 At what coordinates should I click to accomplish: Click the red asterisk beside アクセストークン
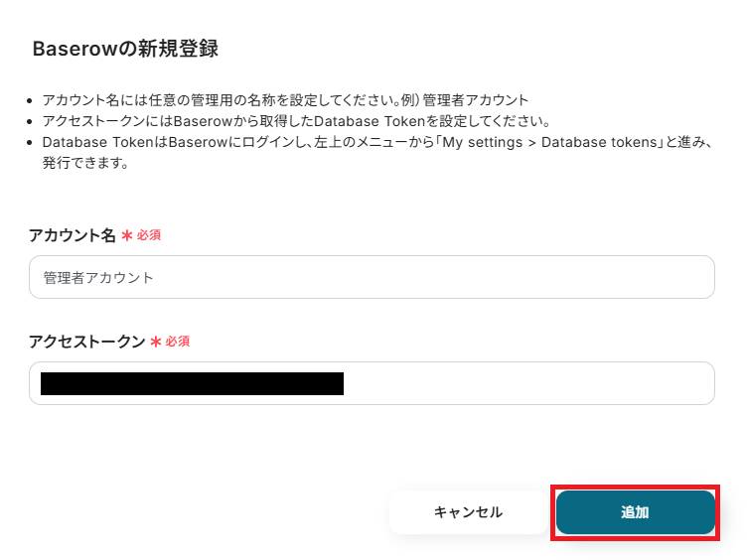tap(156, 342)
